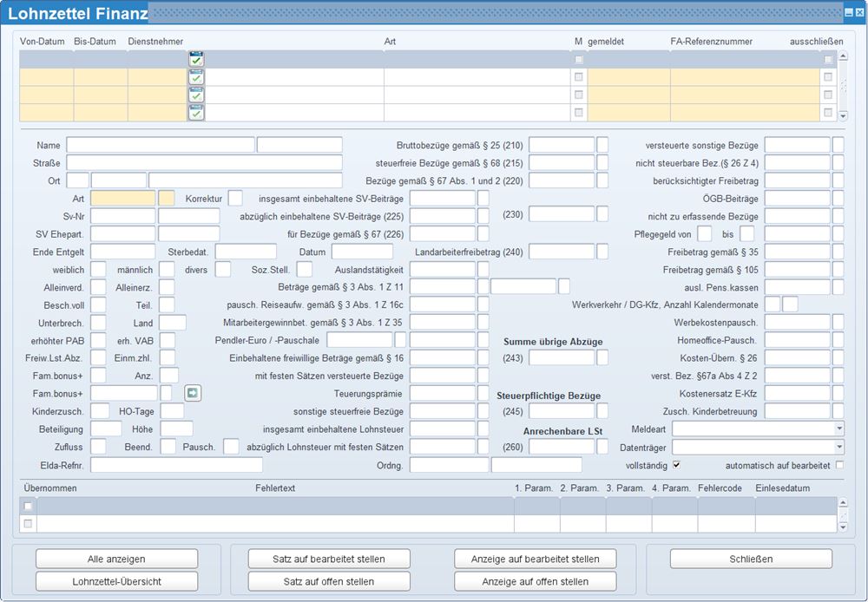868x602 pixels.
Task: Click green arrow icon beside Fam.bonus+
Action: point(193,393)
